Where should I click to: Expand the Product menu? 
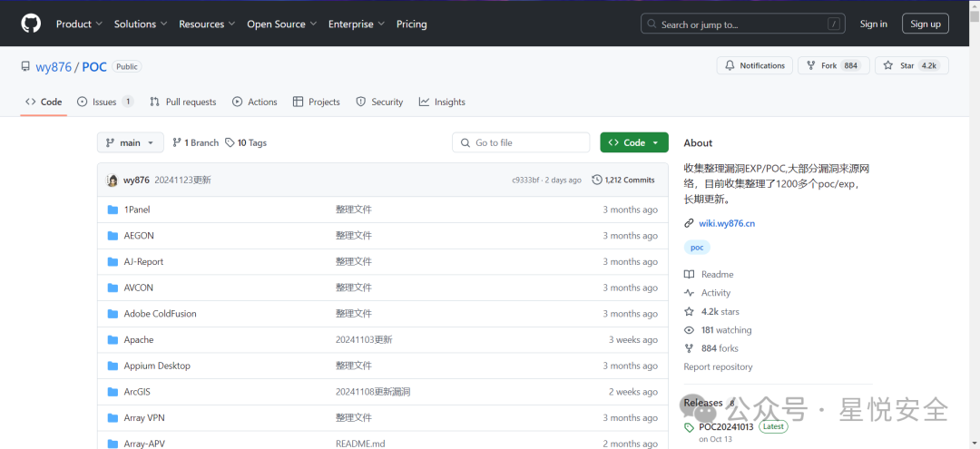(79, 24)
